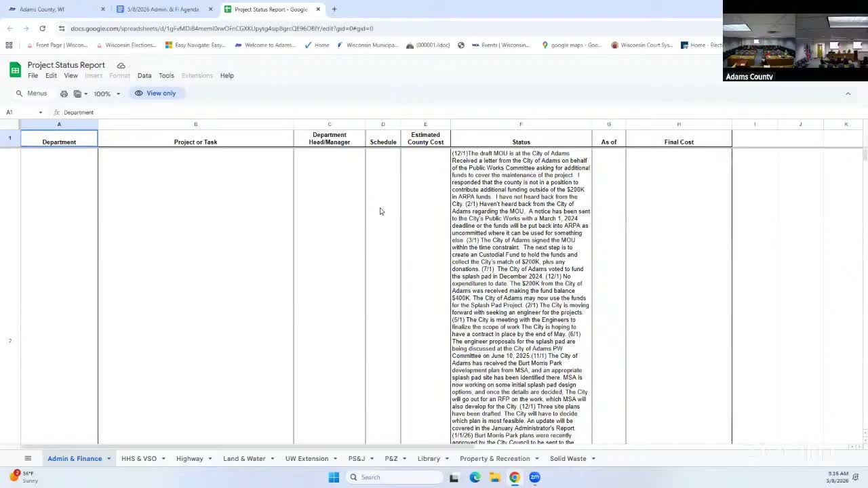
Task: Open the browser apps grid icon
Action: click(9, 45)
